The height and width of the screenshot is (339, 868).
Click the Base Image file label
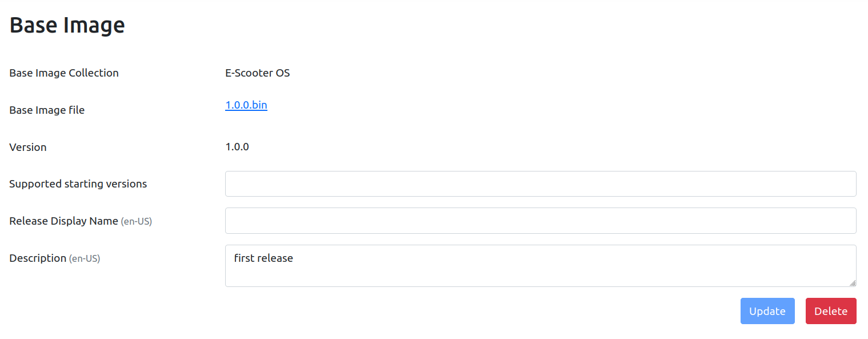(x=47, y=110)
